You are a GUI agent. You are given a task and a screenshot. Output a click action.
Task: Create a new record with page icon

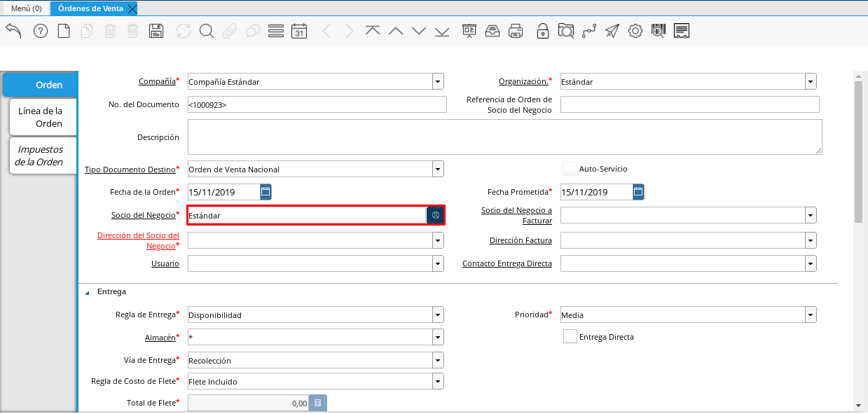pos(64,31)
